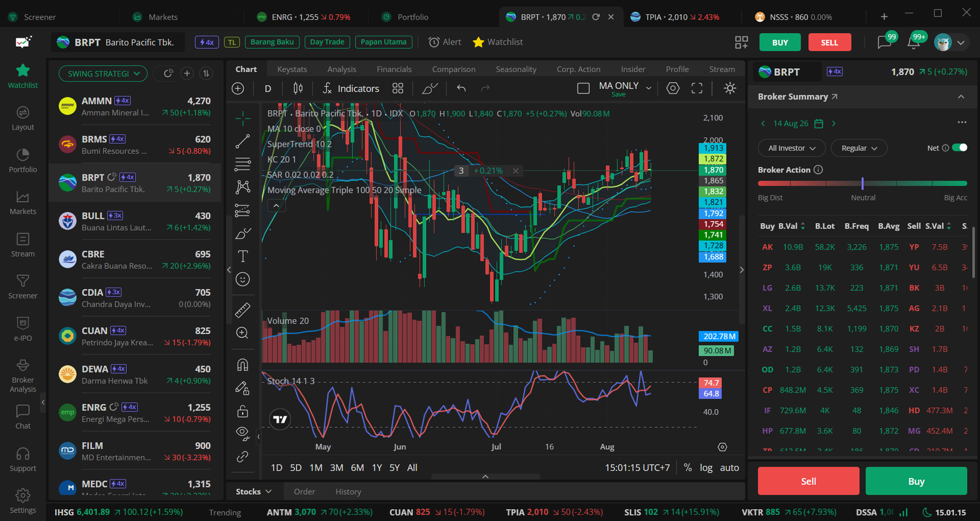Switch to the Financials tab
This screenshot has width=980, height=521.
click(x=394, y=69)
